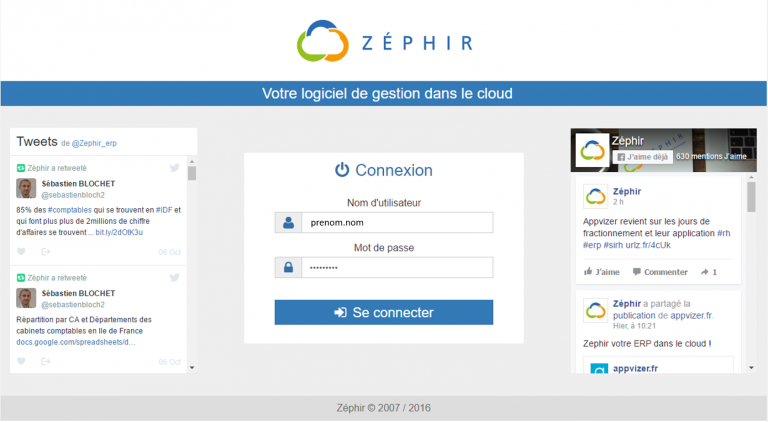
Task: Click the Facebook share arrow icon
Action: 704,271
